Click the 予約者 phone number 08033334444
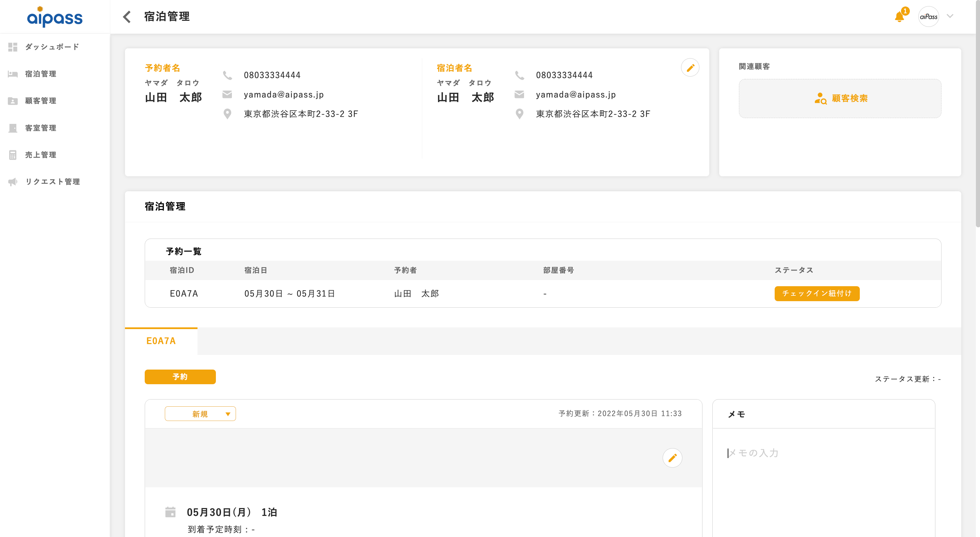Screen dimensions: 980x537 click(272, 75)
